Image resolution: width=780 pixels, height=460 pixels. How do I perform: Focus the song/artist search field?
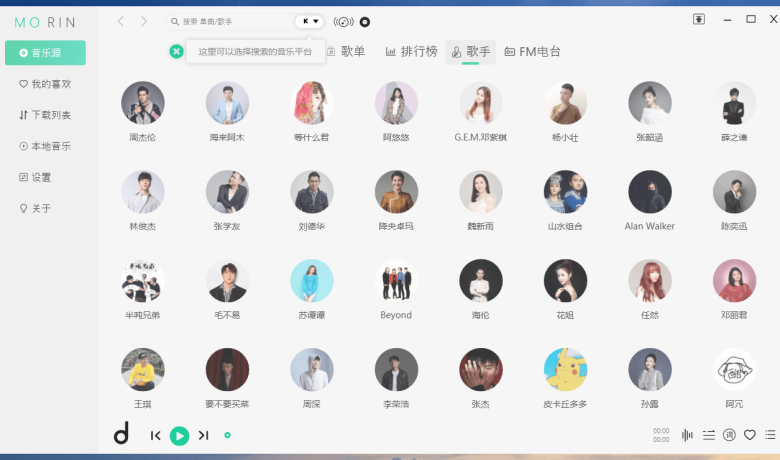(x=231, y=21)
